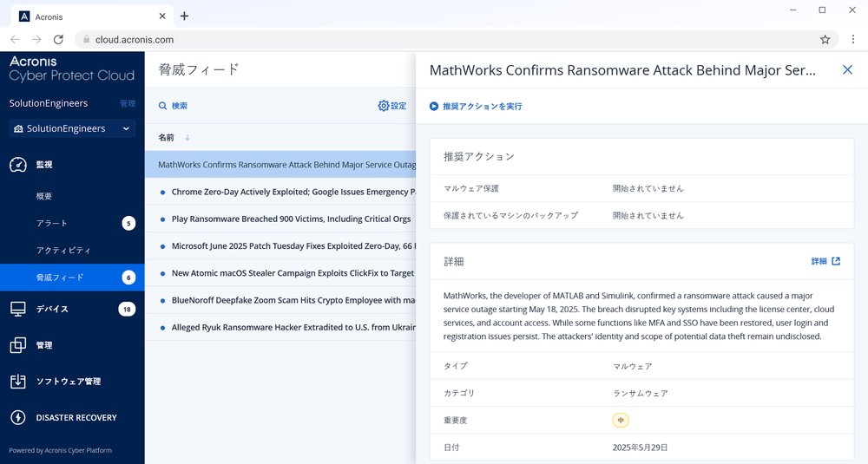Click the Acronis tab favicon
This screenshot has width=868, height=464.
[23, 16]
